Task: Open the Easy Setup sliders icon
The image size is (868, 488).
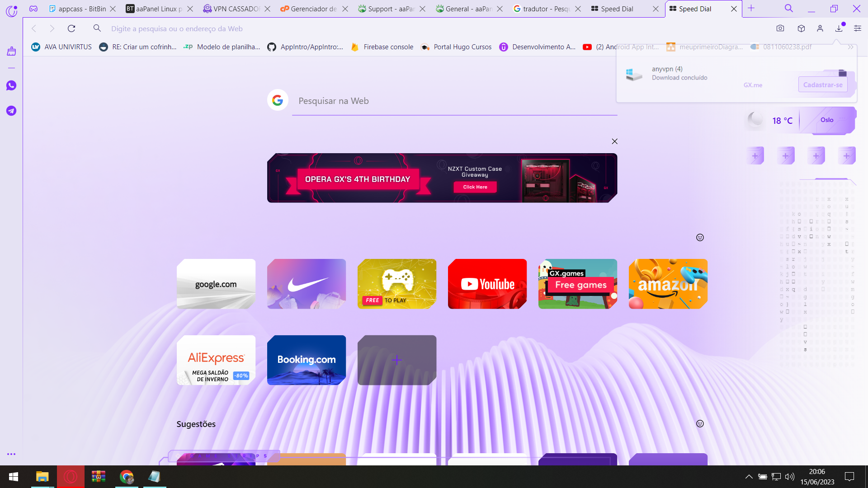Action: click(x=858, y=28)
